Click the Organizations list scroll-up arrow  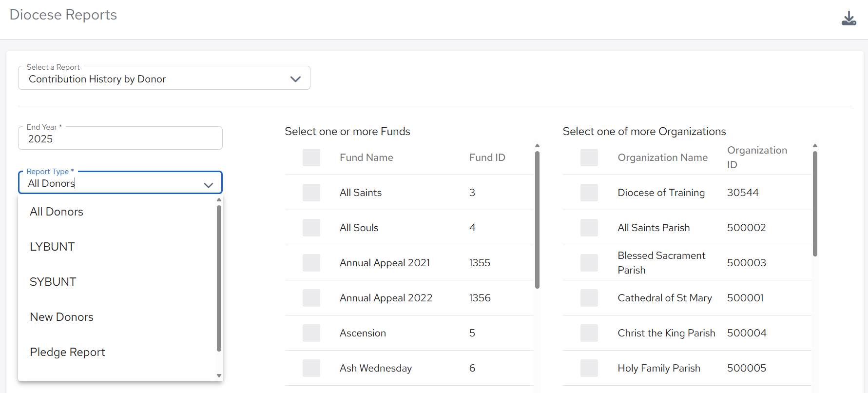[815, 145]
